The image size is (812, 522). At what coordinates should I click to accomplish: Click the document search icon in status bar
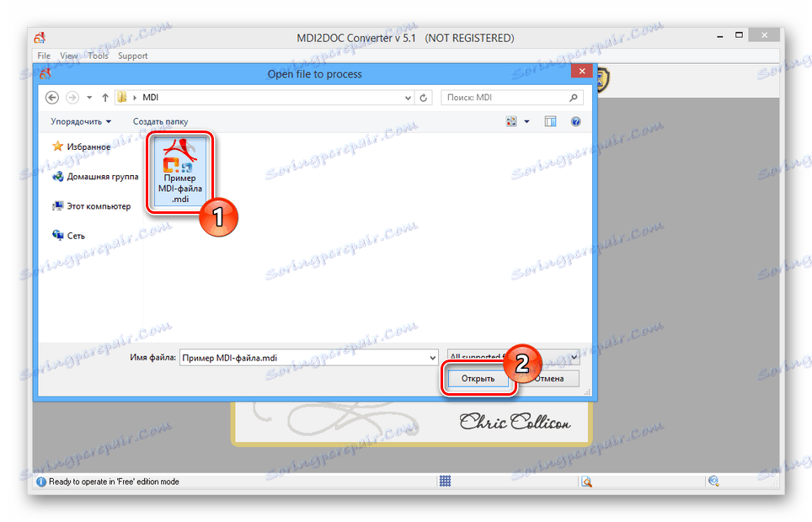(586, 482)
